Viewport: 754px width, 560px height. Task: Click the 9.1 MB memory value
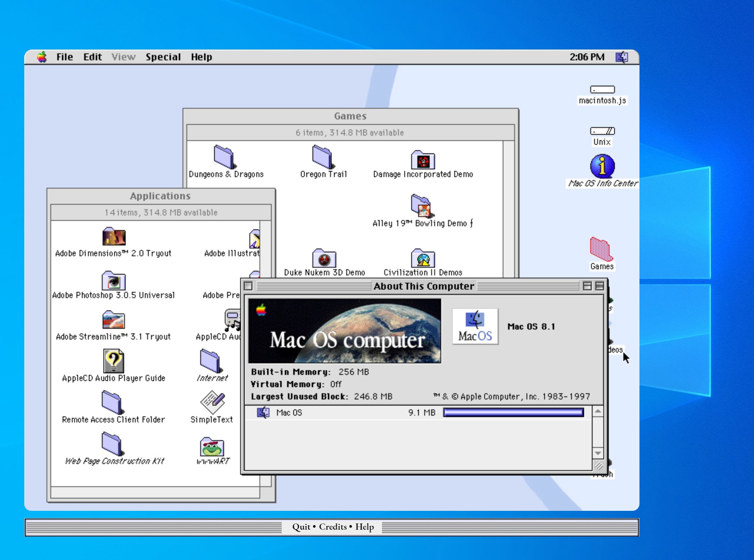422,413
